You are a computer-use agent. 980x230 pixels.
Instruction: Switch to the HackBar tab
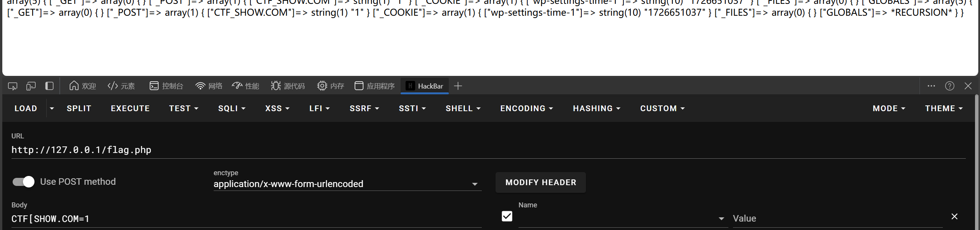(x=424, y=86)
